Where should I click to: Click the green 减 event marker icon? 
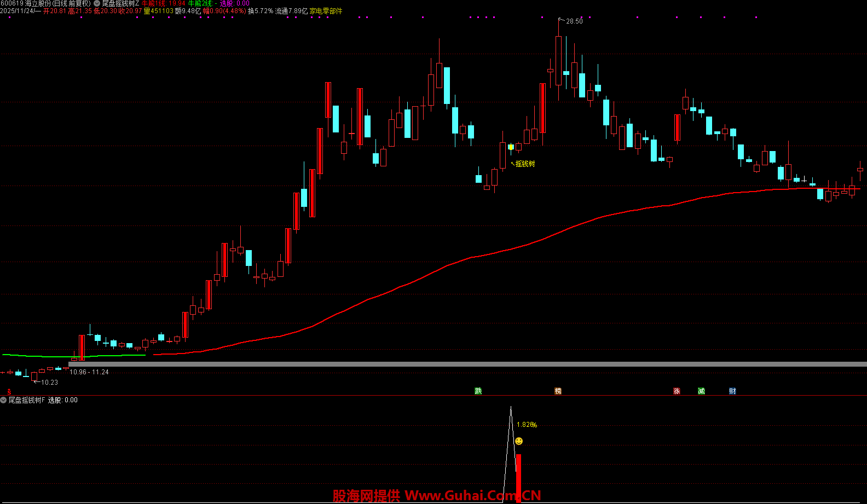[x=701, y=391]
